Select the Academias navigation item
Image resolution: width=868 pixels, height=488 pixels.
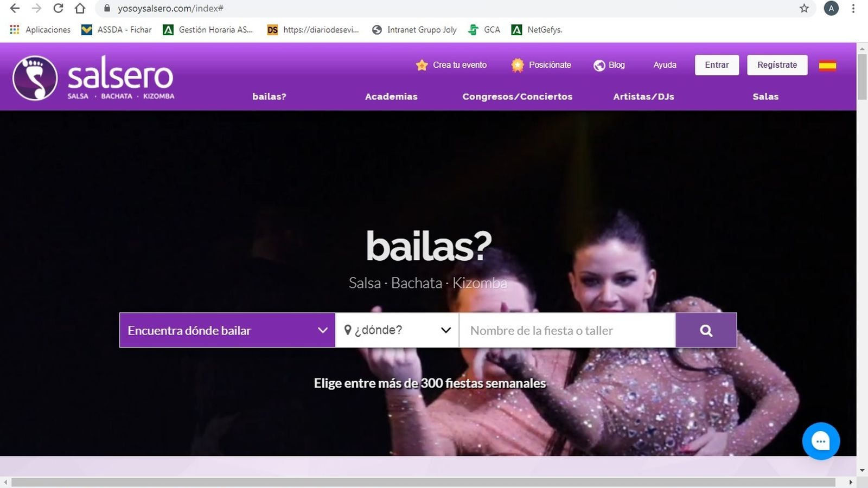tap(391, 97)
